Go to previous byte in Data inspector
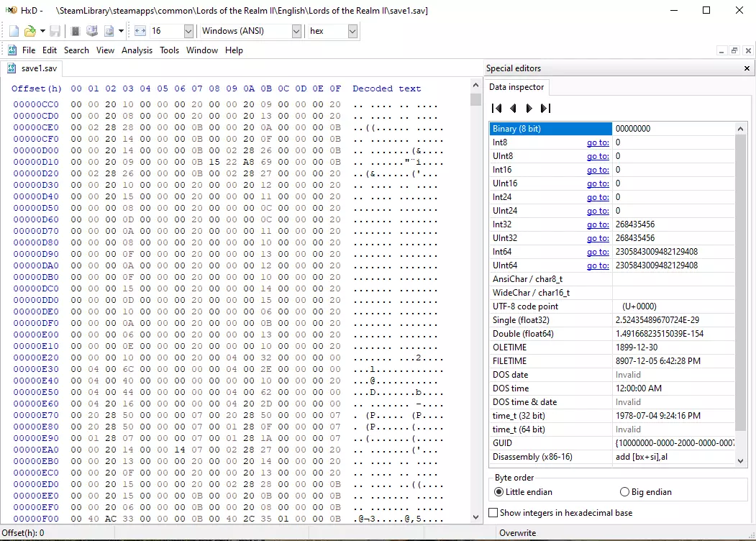756x541 pixels. pos(513,108)
